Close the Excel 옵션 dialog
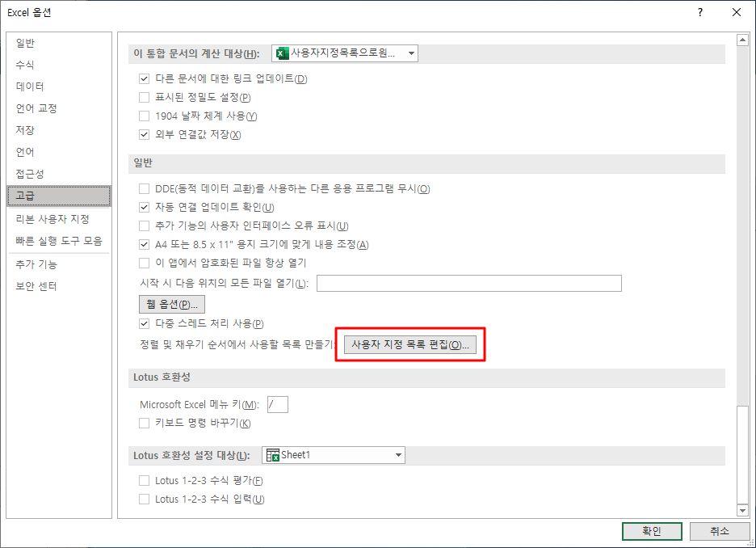 (737, 13)
